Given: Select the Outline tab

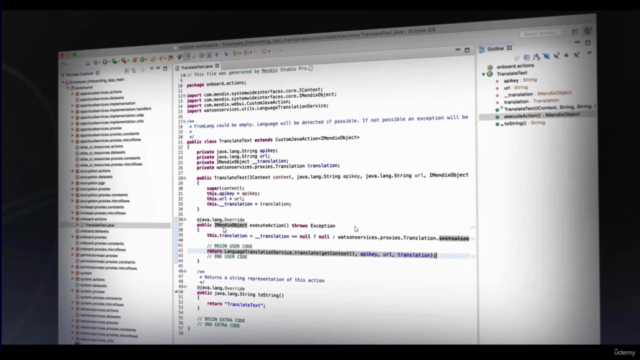Looking at the screenshot, I should (495, 49).
